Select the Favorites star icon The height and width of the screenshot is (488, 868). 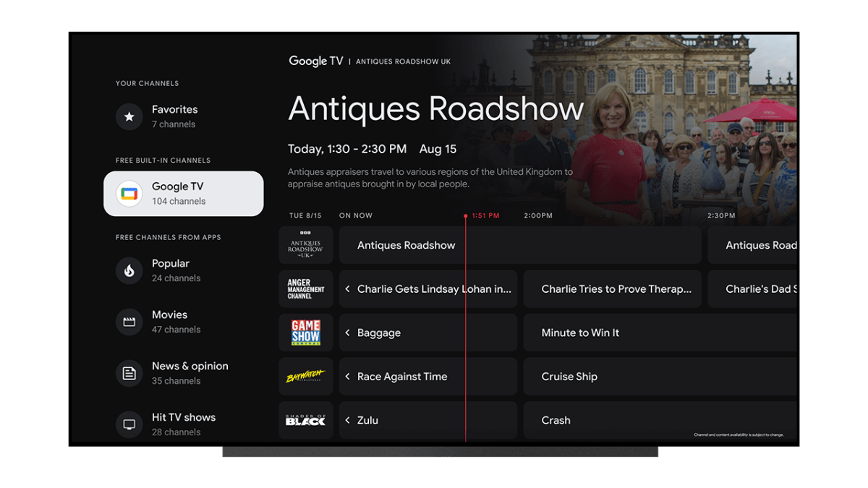click(x=129, y=116)
